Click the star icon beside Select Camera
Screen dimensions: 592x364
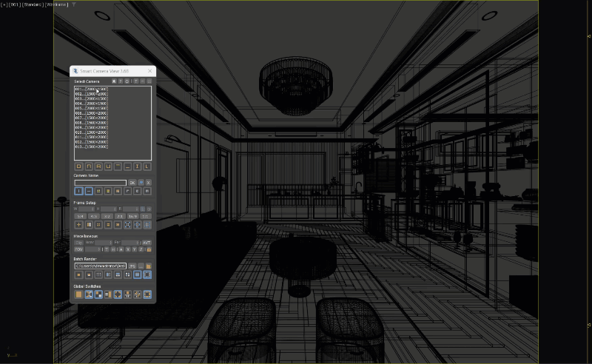click(x=114, y=81)
